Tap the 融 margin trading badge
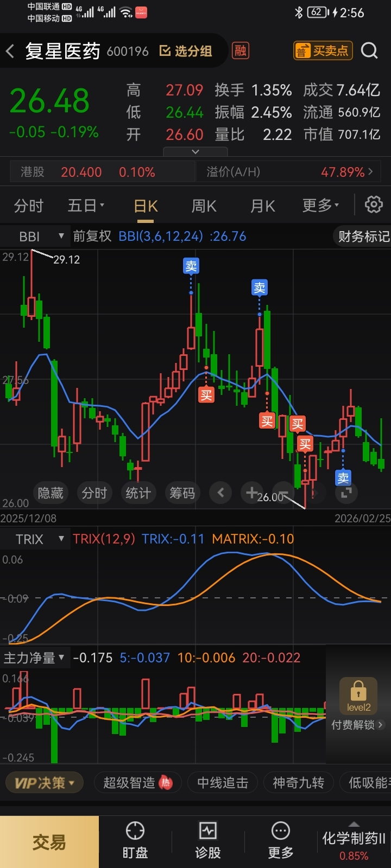The height and width of the screenshot is (868, 391). [x=240, y=51]
